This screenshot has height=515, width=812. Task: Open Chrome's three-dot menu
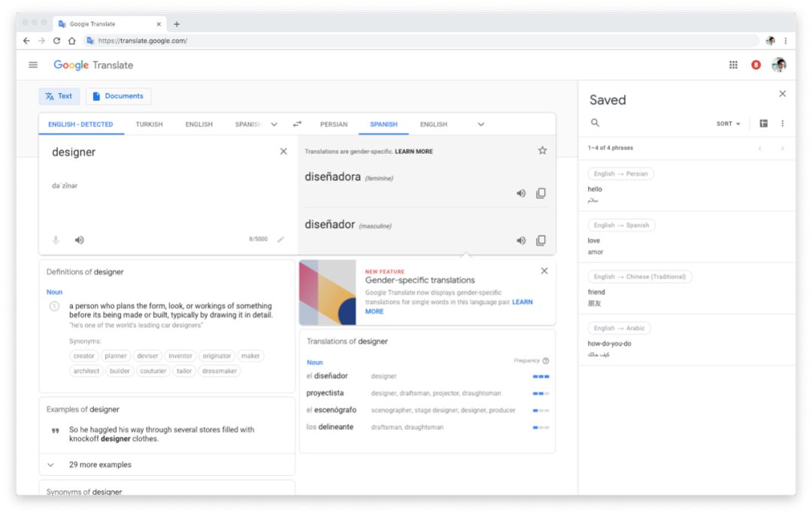coord(786,41)
